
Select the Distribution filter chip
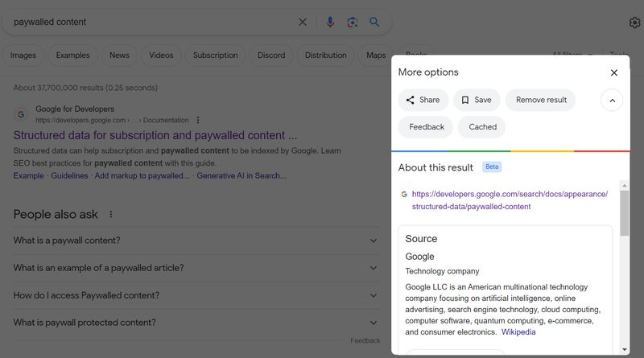click(x=325, y=55)
